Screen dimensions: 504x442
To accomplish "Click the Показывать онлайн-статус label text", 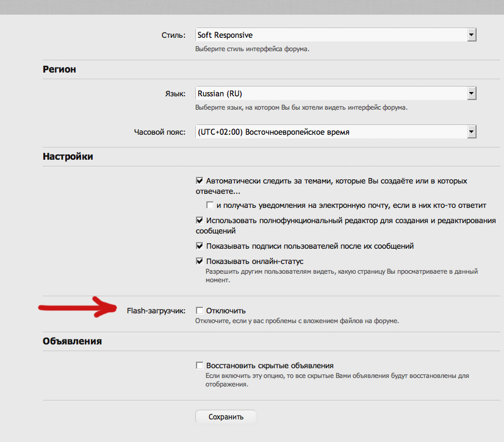I will [x=254, y=262].
